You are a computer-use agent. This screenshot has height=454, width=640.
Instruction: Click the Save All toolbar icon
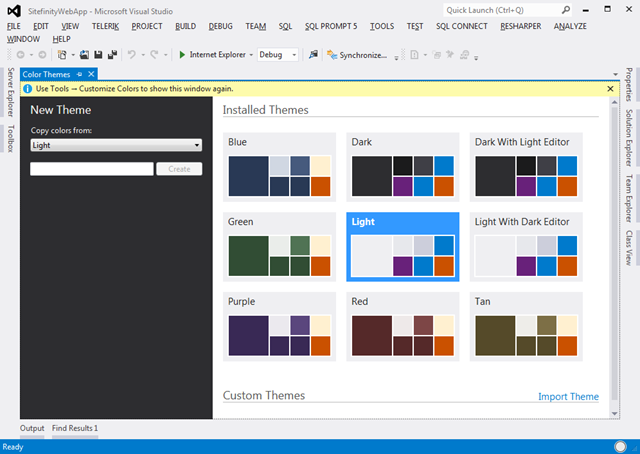pos(110,55)
